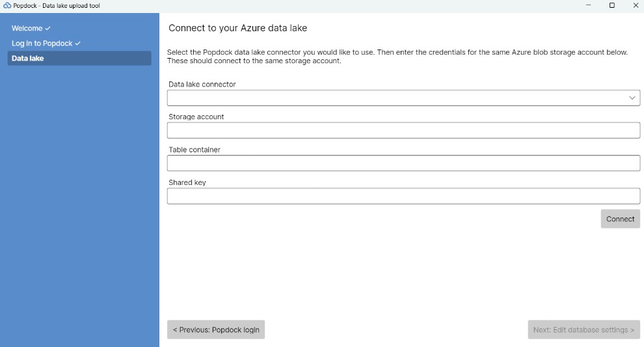This screenshot has width=644, height=347.
Task: Click the Storage account input field
Action: (403, 130)
